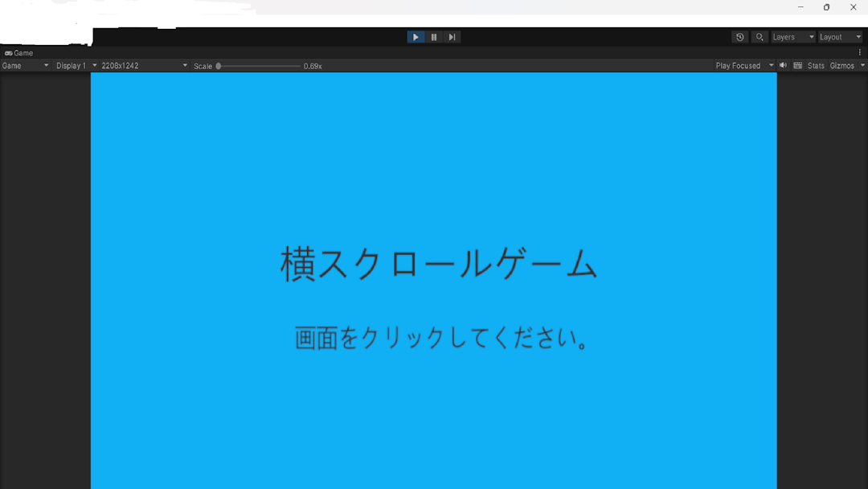Open the Display 1 dropdown
This screenshot has width=868, height=489.
[76, 66]
